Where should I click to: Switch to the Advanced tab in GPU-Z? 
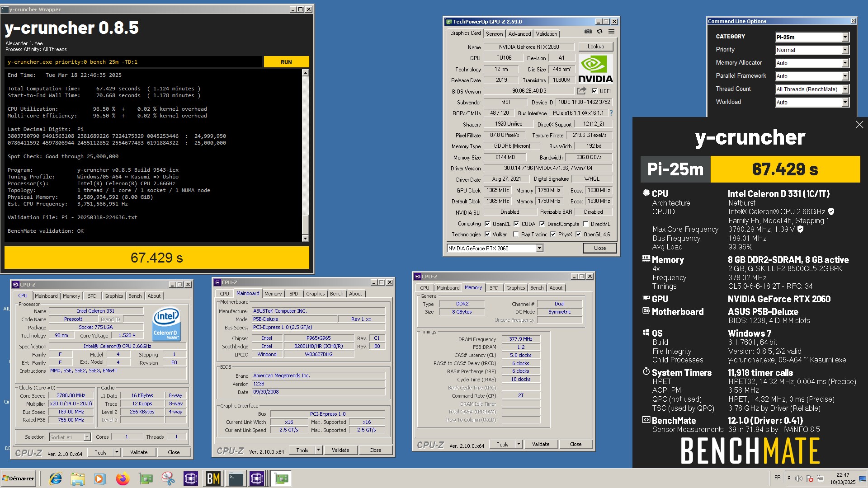coord(519,34)
